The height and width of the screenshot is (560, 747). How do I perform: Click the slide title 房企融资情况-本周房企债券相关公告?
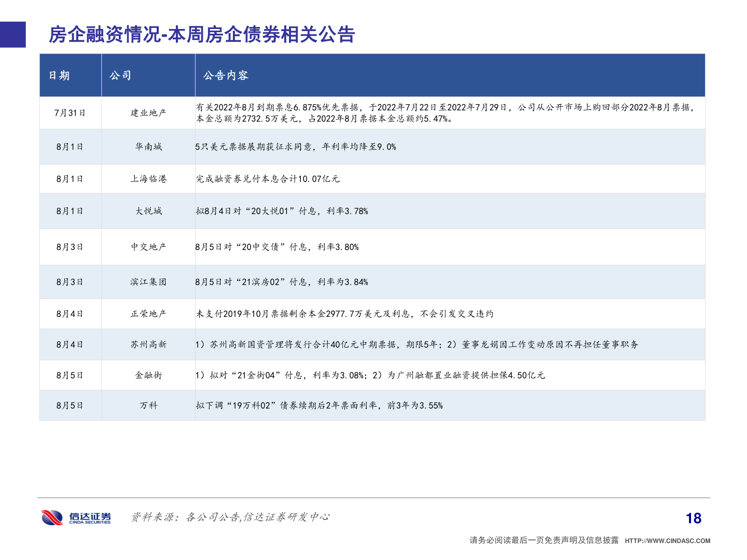(201, 36)
